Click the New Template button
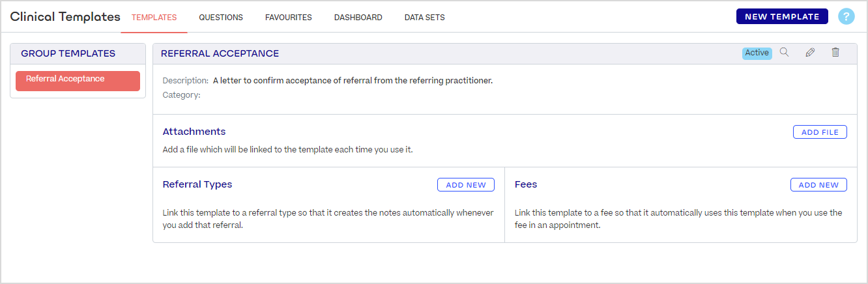This screenshot has width=868, height=284. click(782, 17)
